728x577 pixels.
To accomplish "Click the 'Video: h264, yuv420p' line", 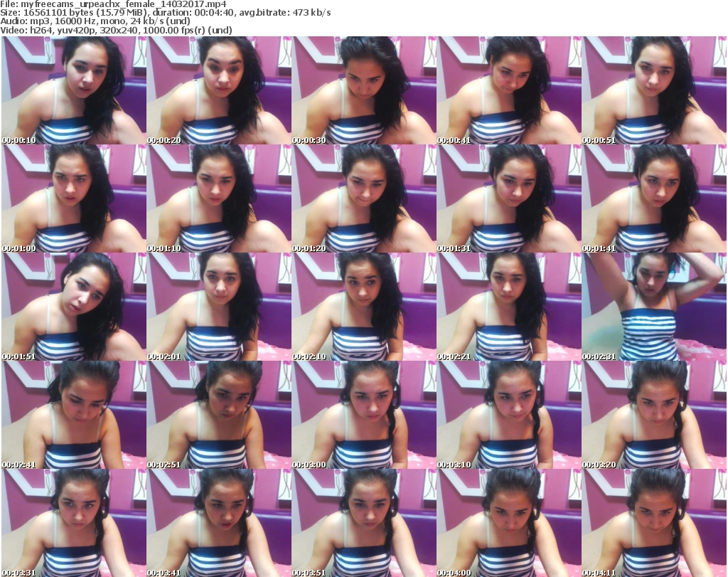I will [116, 30].
